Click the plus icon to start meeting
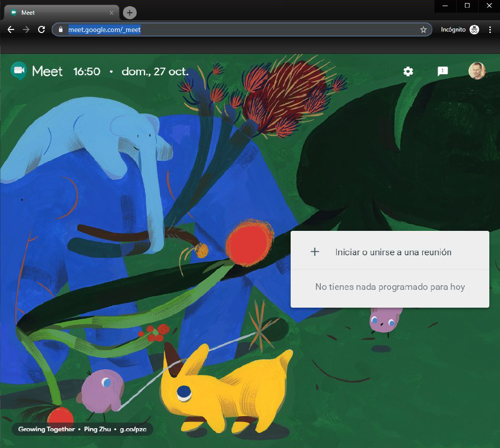Image resolution: width=500 pixels, height=448 pixels. (315, 252)
